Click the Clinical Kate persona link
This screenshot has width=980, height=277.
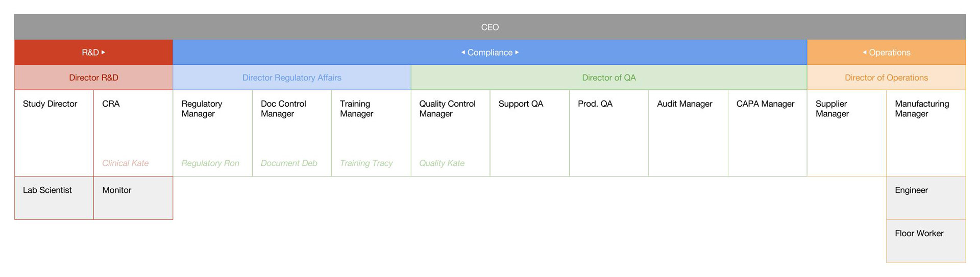pos(125,163)
